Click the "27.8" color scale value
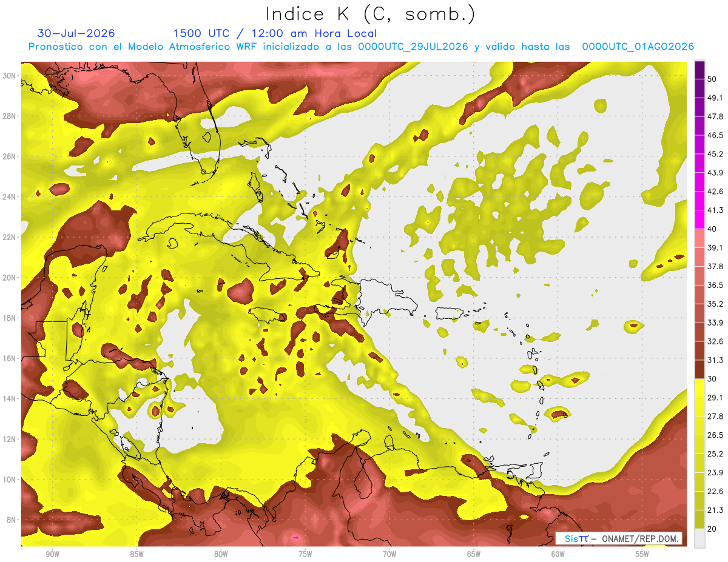This screenshot has height=562, width=728. [715, 416]
